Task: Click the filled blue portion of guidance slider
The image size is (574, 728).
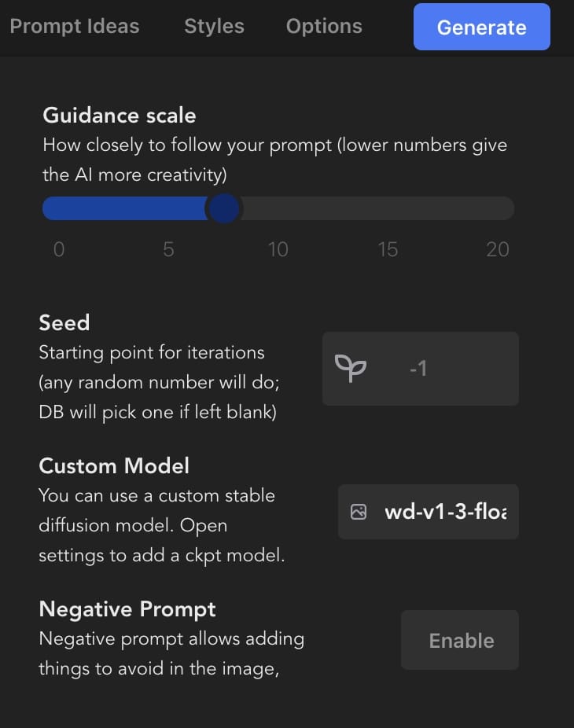Action: tap(124, 208)
